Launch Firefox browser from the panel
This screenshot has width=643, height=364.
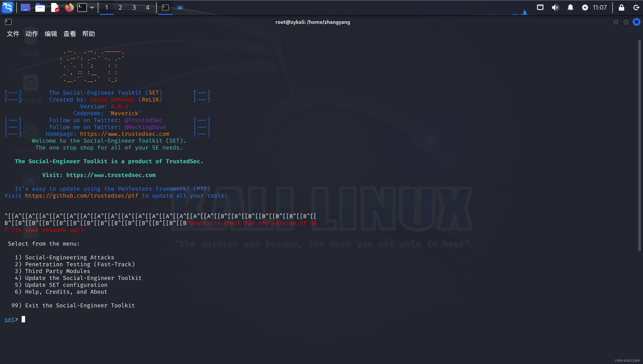tap(69, 8)
